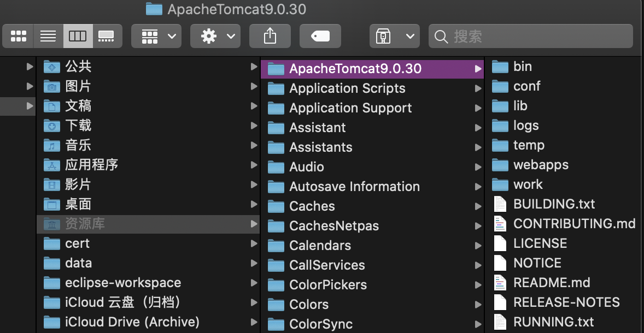The height and width of the screenshot is (333, 644).
Task: Select the 资源库 library folder icon
Action: click(52, 224)
